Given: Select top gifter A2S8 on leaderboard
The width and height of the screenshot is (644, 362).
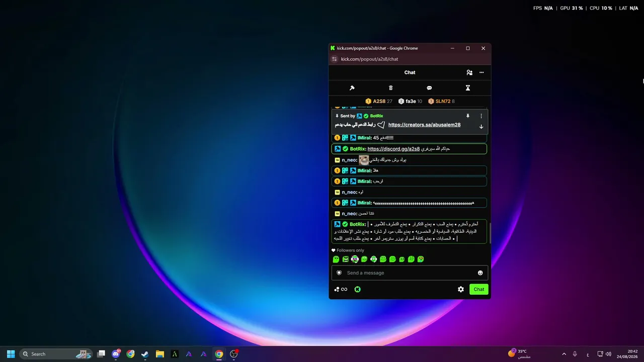Looking at the screenshot, I should click(379, 101).
